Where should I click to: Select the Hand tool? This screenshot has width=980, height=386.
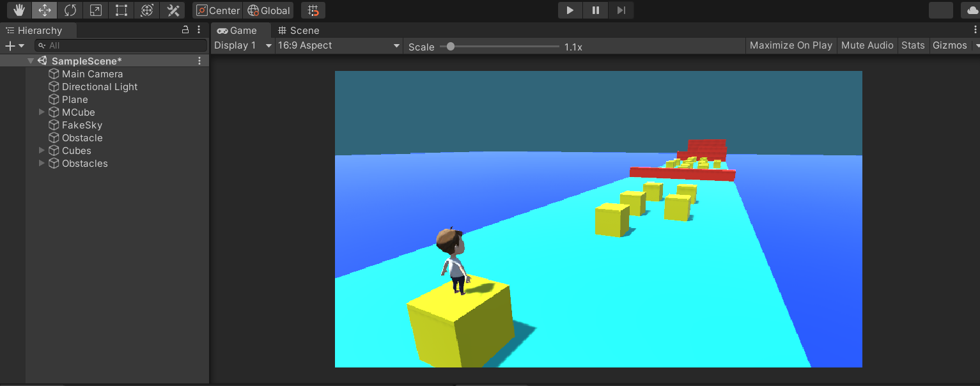[x=19, y=10]
